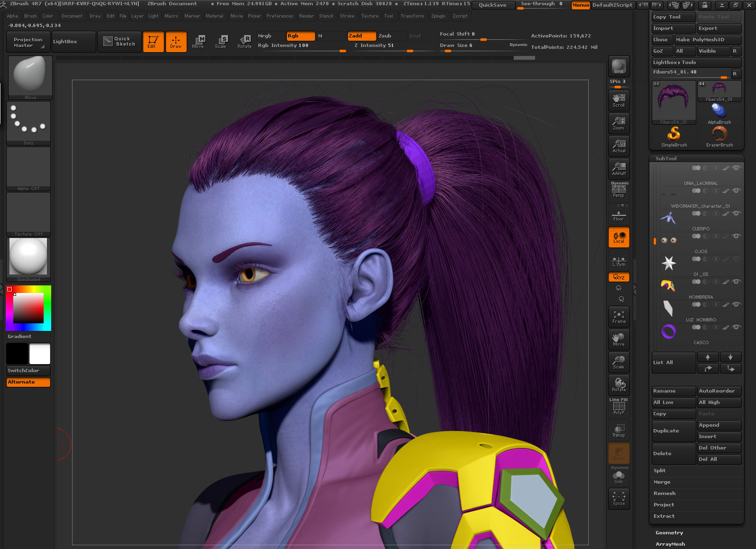The height and width of the screenshot is (549, 756).
Task: Click the Scale view icon in right shelf
Action: [x=619, y=362]
